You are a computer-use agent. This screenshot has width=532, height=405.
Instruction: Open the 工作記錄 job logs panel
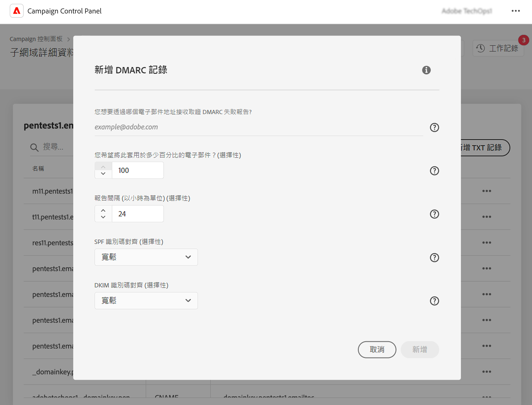coord(498,48)
